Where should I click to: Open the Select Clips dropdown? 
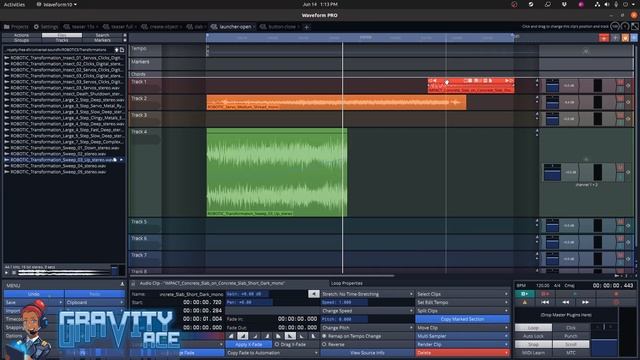(x=462, y=294)
